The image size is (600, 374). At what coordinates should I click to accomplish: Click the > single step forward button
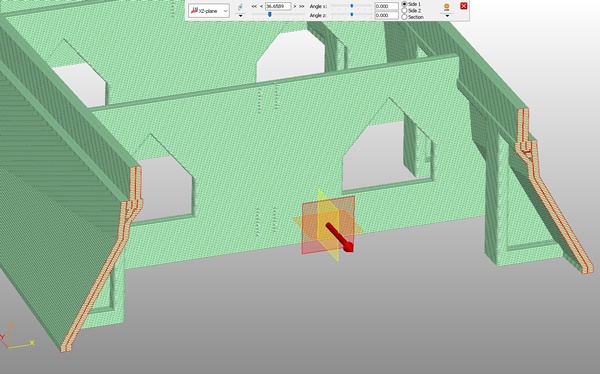coord(295,7)
